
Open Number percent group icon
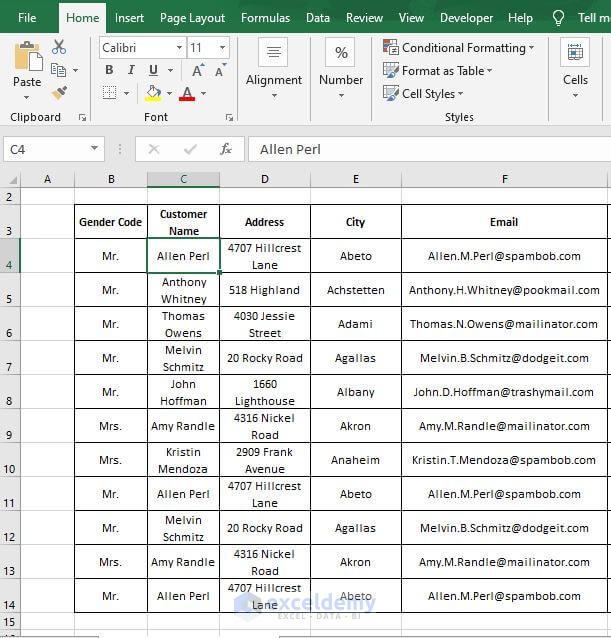click(x=341, y=52)
